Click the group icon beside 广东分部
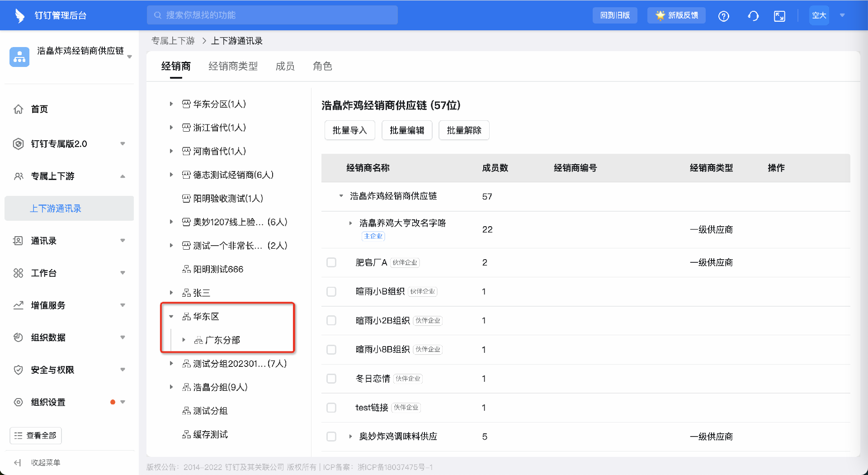Viewport: 868px width, 475px height. pos(198,340)
